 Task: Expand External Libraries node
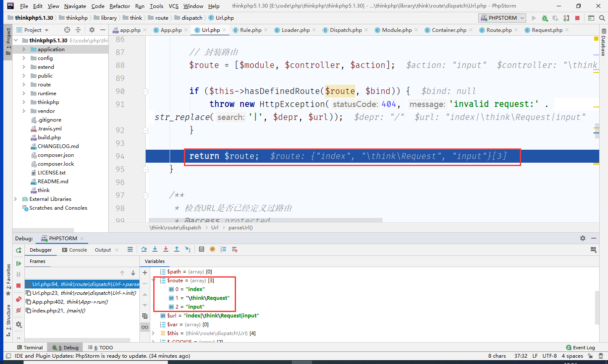16,199
